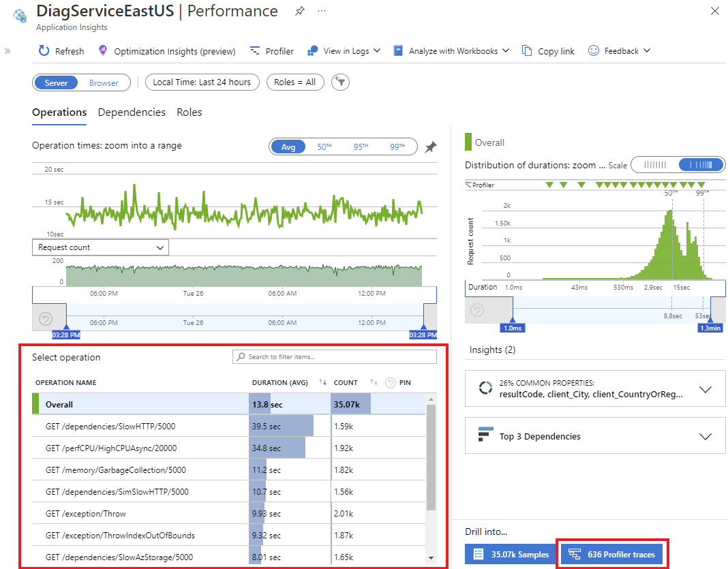This screenshot has height=569, width=728.
Task: Switch to the Roles tab
Action: (189, 112)
